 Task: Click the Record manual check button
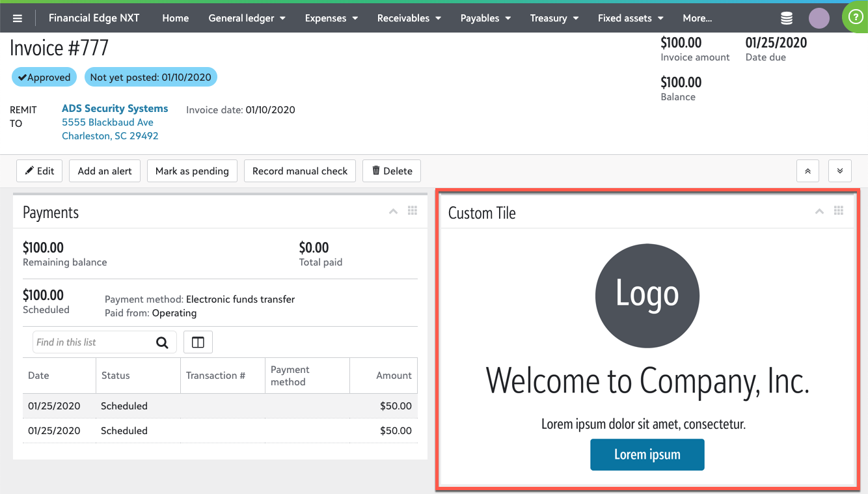300,171
